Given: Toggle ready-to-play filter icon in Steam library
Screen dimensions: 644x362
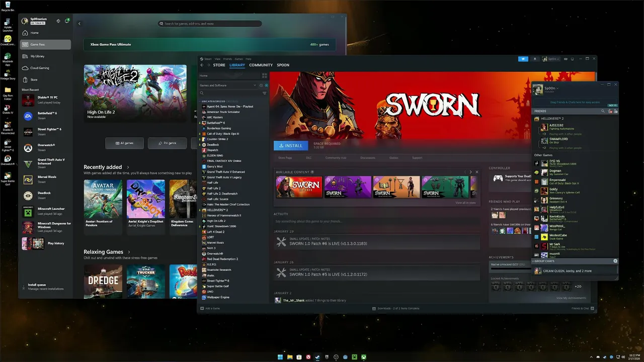Looking at the screenshot, I should coord(267,85).
